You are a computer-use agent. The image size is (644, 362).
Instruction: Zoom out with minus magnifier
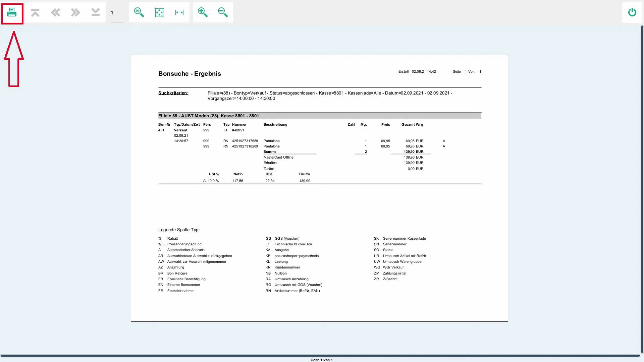pyautogui.click(x=223, y=13)
